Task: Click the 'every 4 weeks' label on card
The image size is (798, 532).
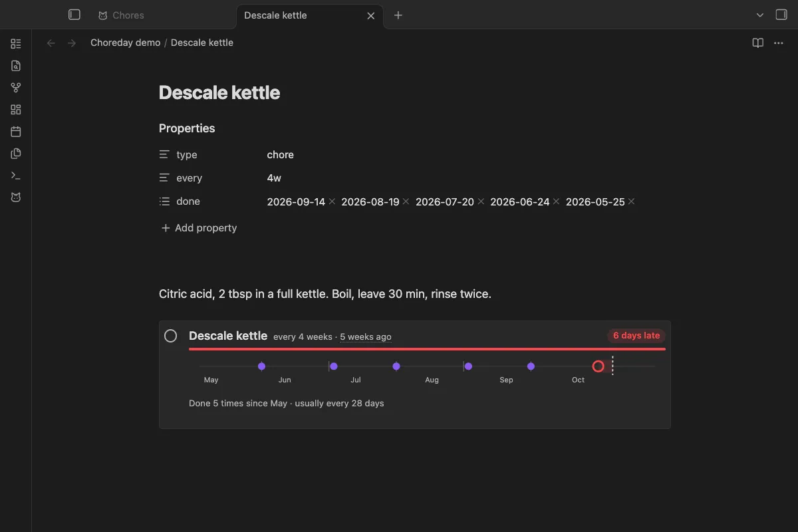Action: pyautogui.click(x=303, y=336)
